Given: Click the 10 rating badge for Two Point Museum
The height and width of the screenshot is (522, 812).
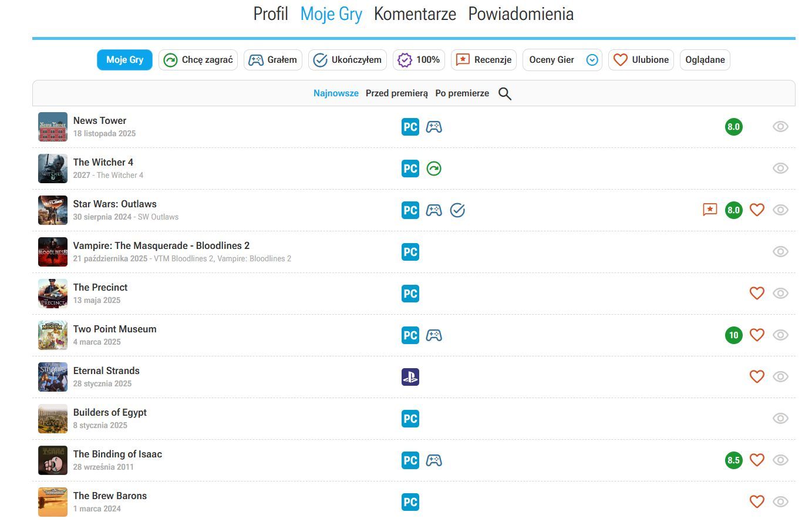Looking at the screenshot, I should click(x=733, y=335).
